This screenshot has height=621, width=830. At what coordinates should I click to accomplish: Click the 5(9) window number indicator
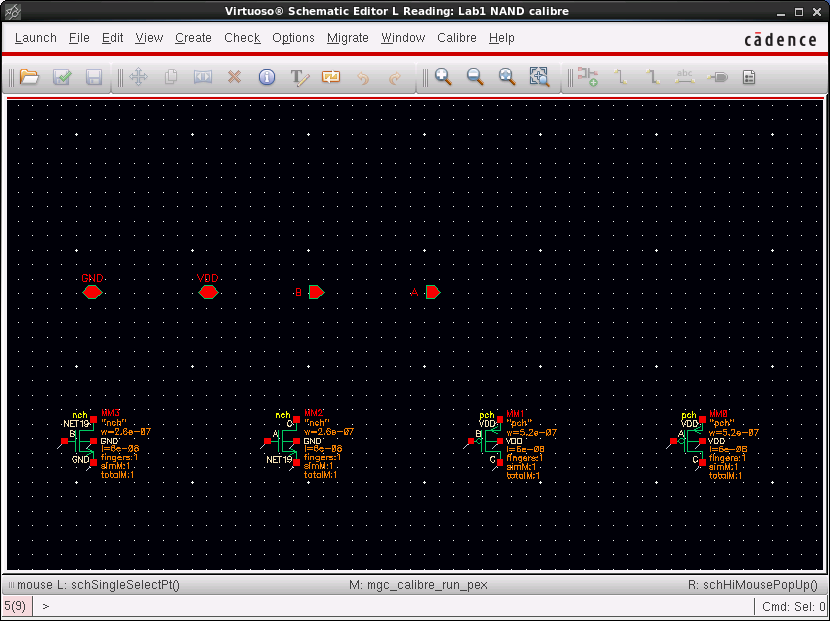click(15, 606)
